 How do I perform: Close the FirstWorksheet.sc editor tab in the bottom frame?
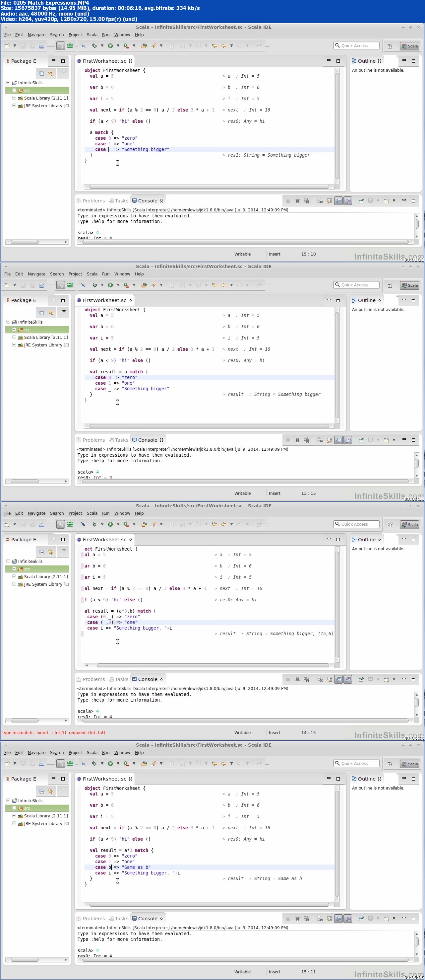(131, 779)
